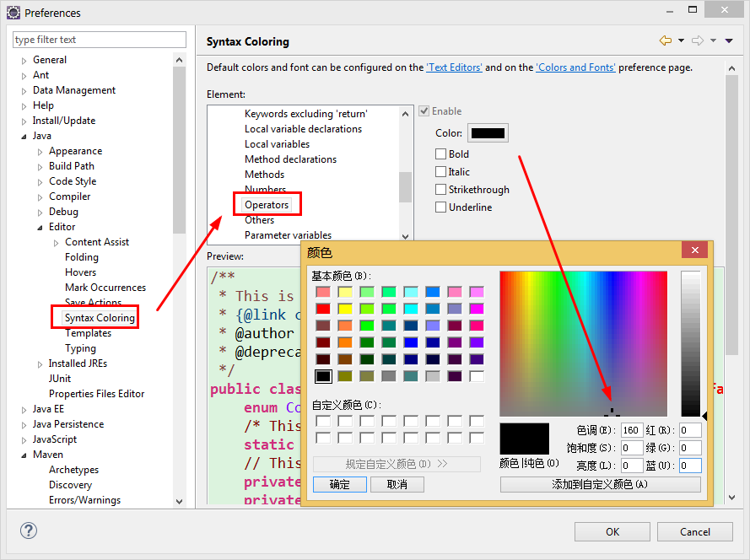Select Keywords excluding 'return' element
The image size is (750, 560).
(x=306, y=114)
